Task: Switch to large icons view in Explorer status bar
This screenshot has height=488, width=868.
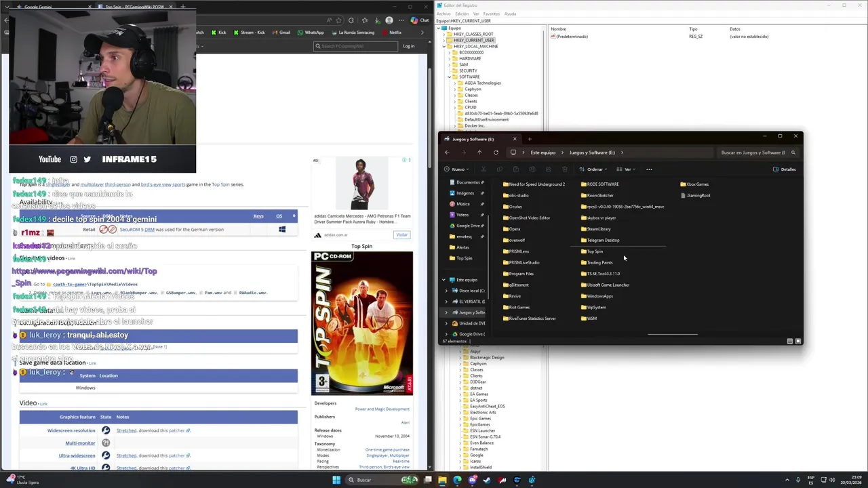Action: pyautogui.click(x=798, y=341)
